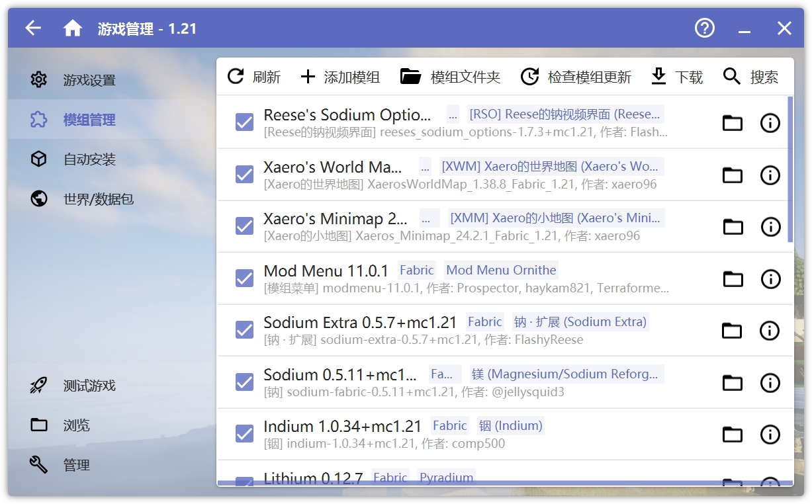The height and width of the screenshot is (504, 812).
Task: Click the 游戏设置 gear icon
Action: coord(39,80)
